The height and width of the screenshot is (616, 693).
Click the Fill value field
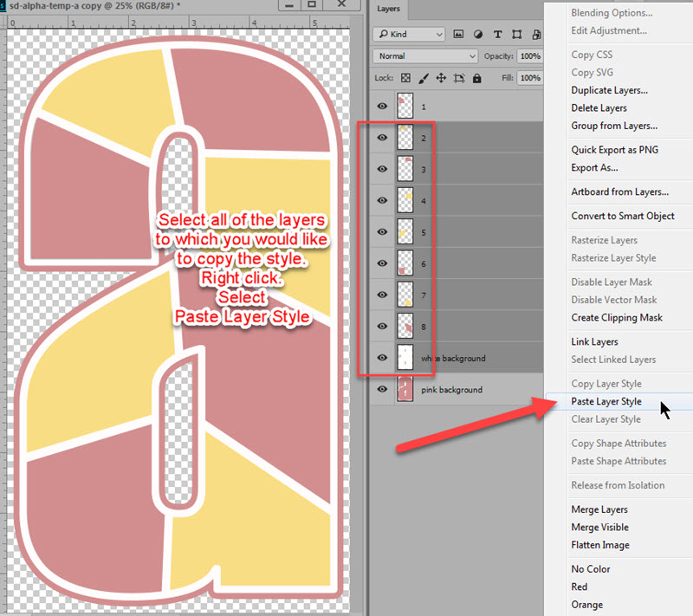click(530, 78)
